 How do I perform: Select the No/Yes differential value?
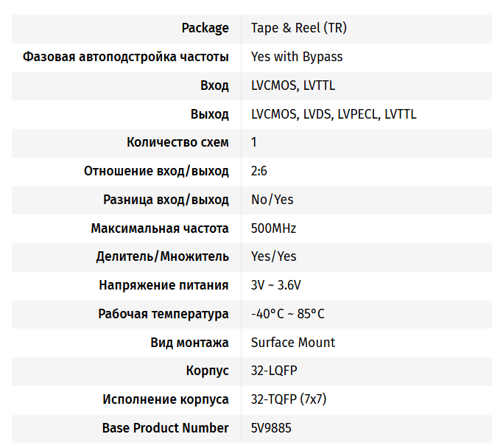(x=272, y=200)
